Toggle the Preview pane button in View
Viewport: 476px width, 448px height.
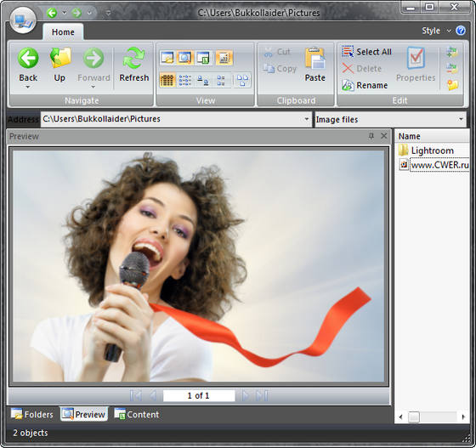pyautogui.click(x=185, y=57)
